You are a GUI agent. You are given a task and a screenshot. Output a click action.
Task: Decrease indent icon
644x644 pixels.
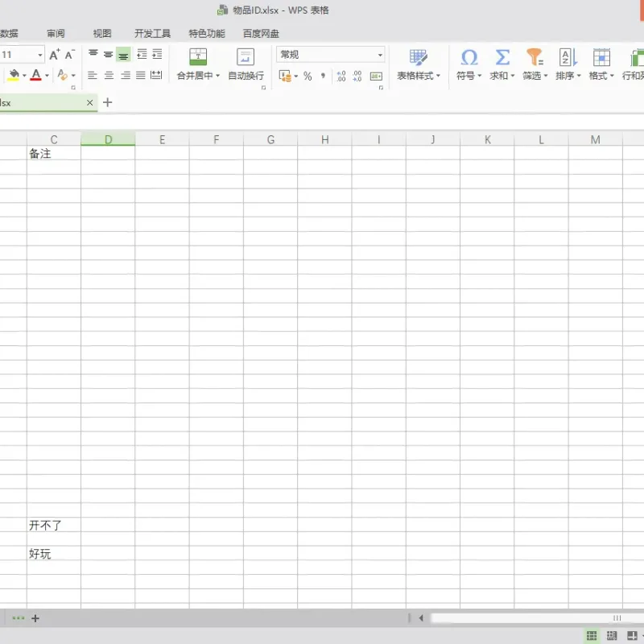(142, 54)
